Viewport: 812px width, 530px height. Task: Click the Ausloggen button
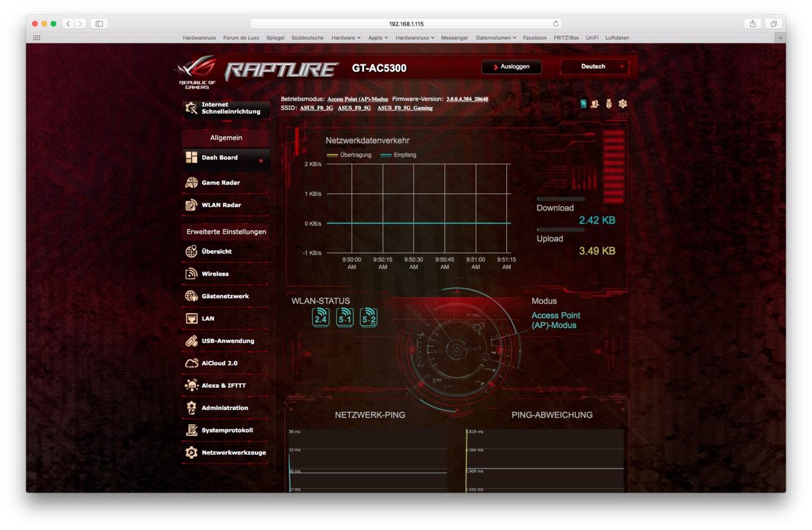click(512, 67)
